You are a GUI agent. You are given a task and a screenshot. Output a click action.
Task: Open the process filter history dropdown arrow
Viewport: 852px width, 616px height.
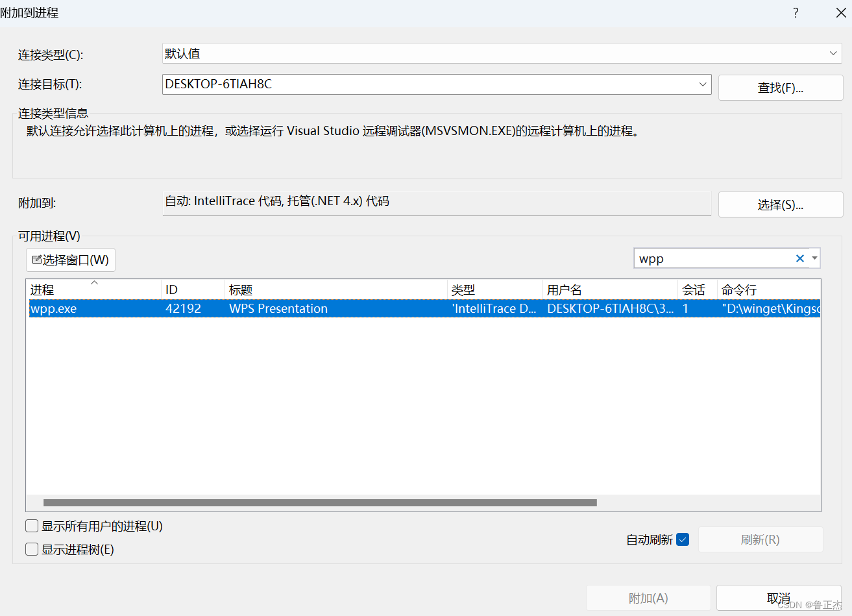pyautogui.click(x=814, y=258)
